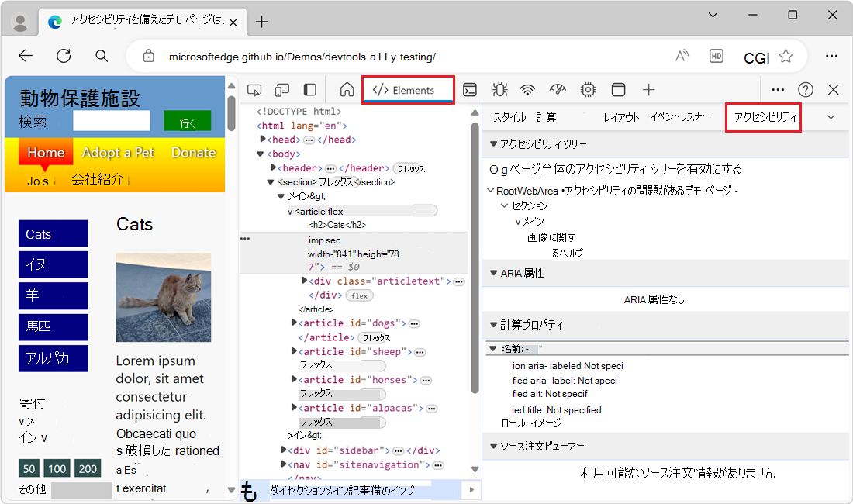853x504 pixels.
Task: Open the Console panel icon
Action: pos(470,89)
